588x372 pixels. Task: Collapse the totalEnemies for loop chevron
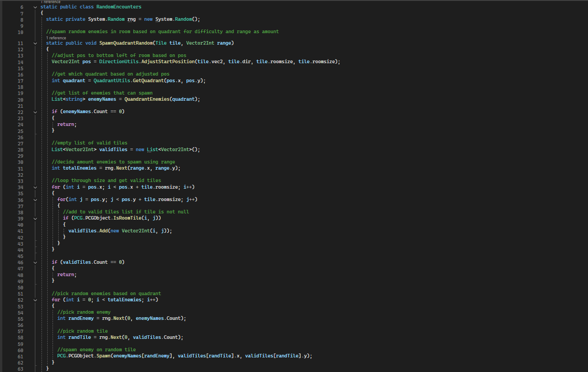click(35, 300)
